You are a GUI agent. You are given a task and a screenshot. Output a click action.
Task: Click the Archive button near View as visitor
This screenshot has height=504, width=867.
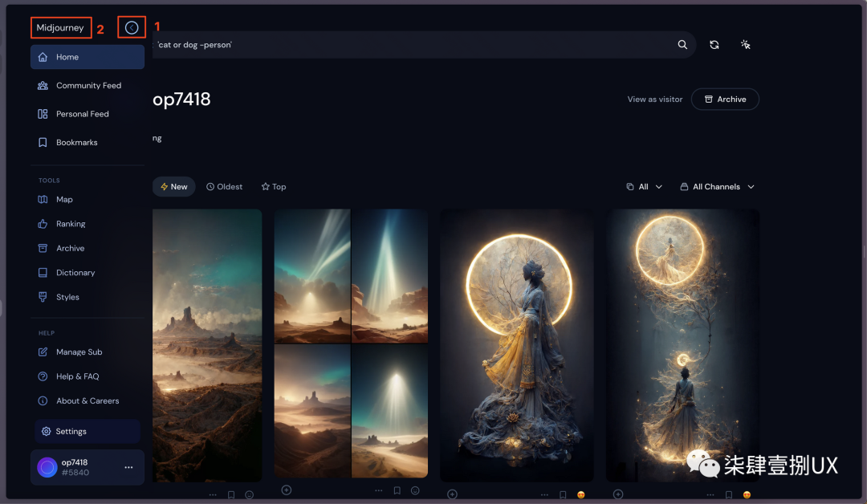pos(725,100)
